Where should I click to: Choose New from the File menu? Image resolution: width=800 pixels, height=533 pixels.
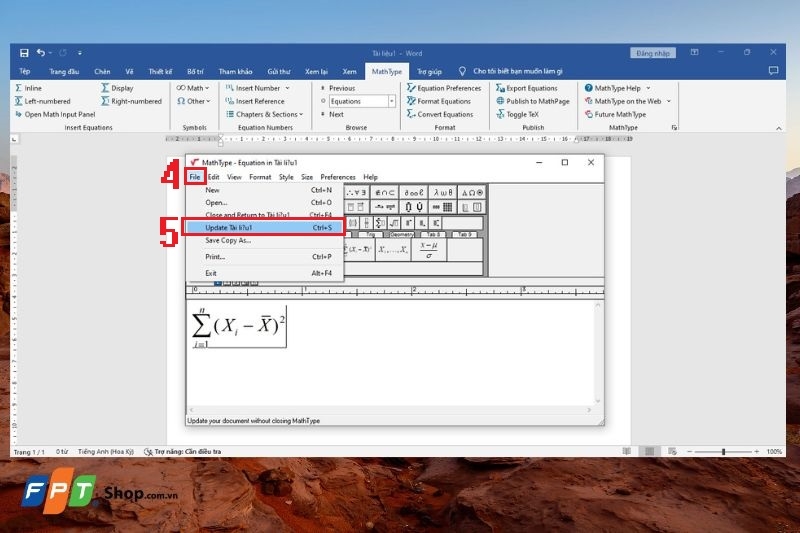[x=265, y=190]
